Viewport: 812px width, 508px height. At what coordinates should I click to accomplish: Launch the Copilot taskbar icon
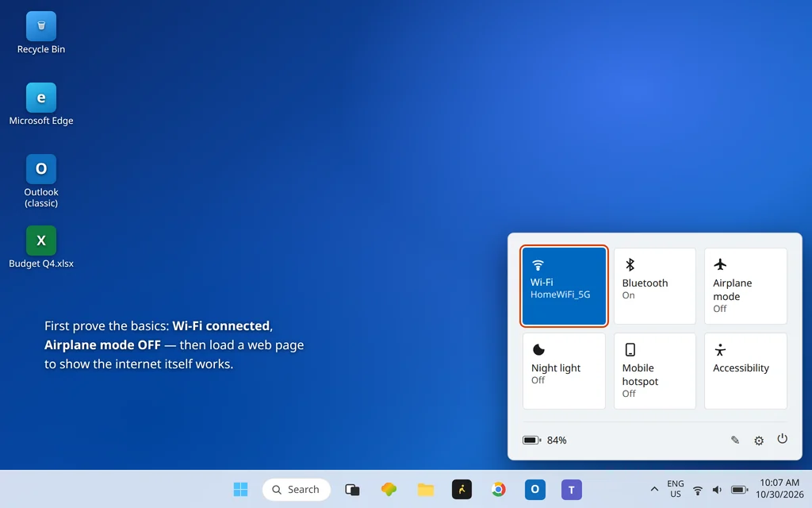tap(389, 489)
